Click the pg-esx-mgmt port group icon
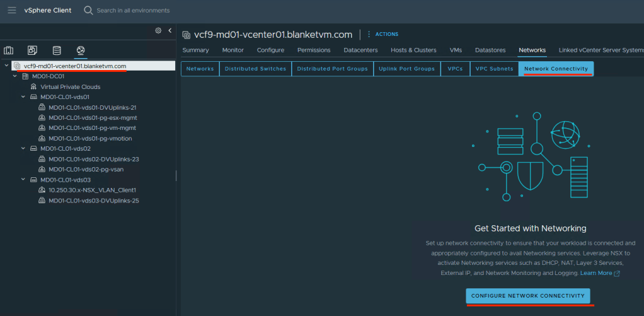The width and height of the screenshot is (644, 316). [x=42, y=118]
